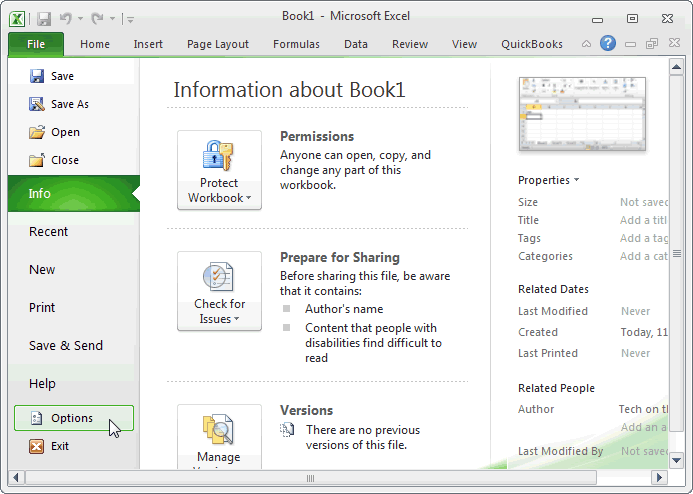Click the 'Author's name' list item

click(344, 309)
